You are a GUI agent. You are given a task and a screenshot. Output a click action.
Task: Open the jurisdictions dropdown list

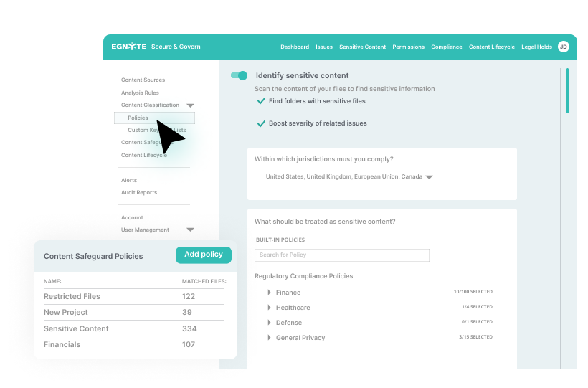(x=429, y=176)
